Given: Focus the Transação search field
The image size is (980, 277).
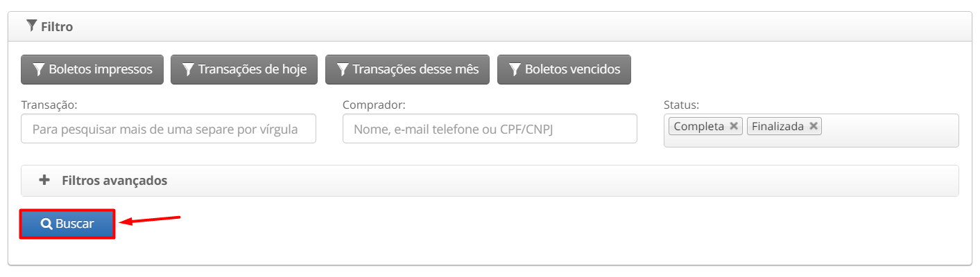Looking at the screenshot, I should (169, 129).
